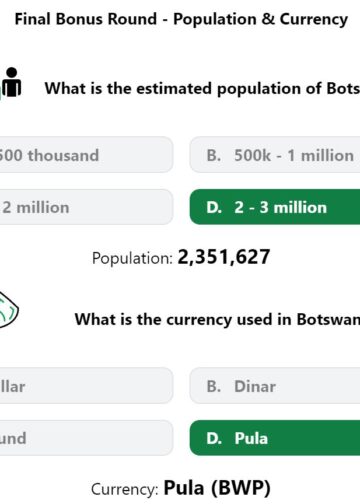Screen dimensions: 360x504
Task: Click the 'B.' letter on Dinar option
Action: [214, 386]
